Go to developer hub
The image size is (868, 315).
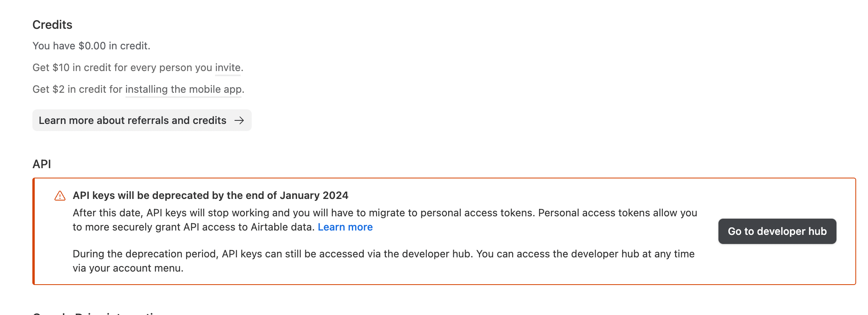click(777, 231)
